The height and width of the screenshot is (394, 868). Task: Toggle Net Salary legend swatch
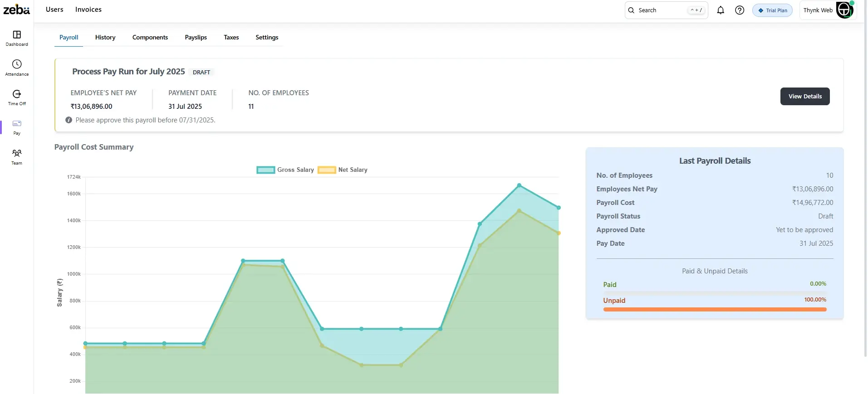click(x=327, y=170)
